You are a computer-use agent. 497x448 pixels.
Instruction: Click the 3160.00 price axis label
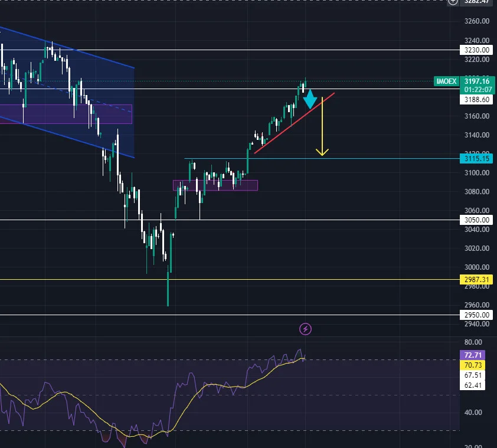tap(477, 116)
